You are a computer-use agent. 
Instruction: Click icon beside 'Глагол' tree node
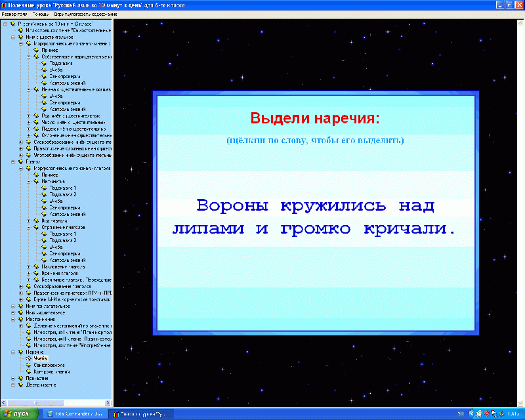click(20, 162)
